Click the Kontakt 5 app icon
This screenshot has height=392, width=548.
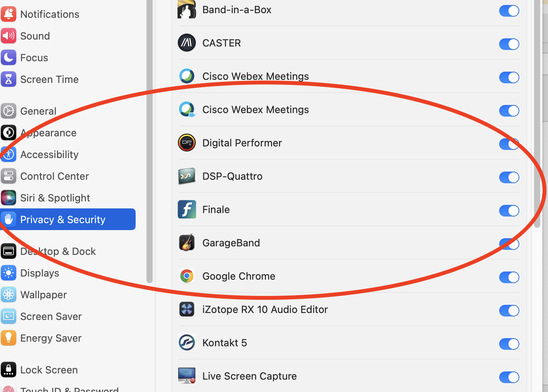[187, 342]
